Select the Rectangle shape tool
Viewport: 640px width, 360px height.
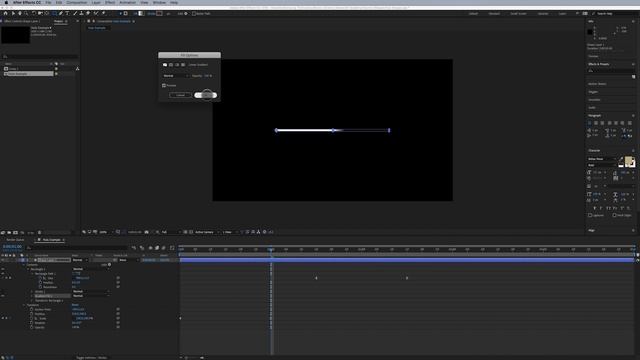tap(54, 13)
